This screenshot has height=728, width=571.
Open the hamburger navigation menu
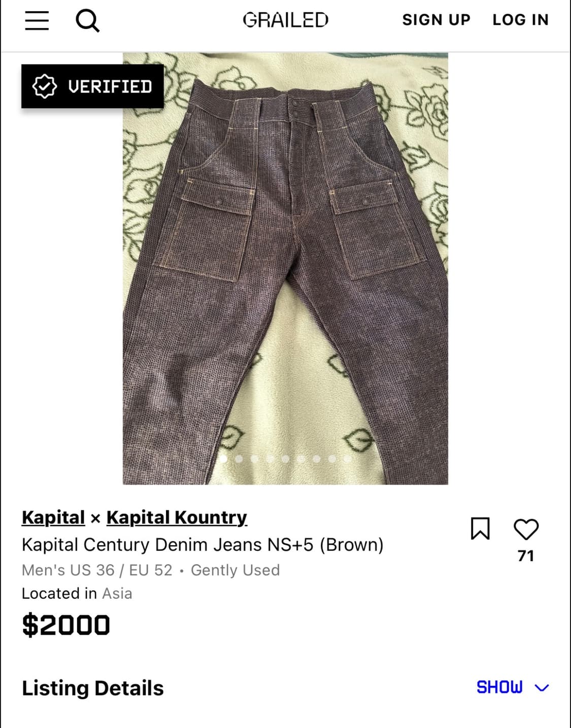37,21
